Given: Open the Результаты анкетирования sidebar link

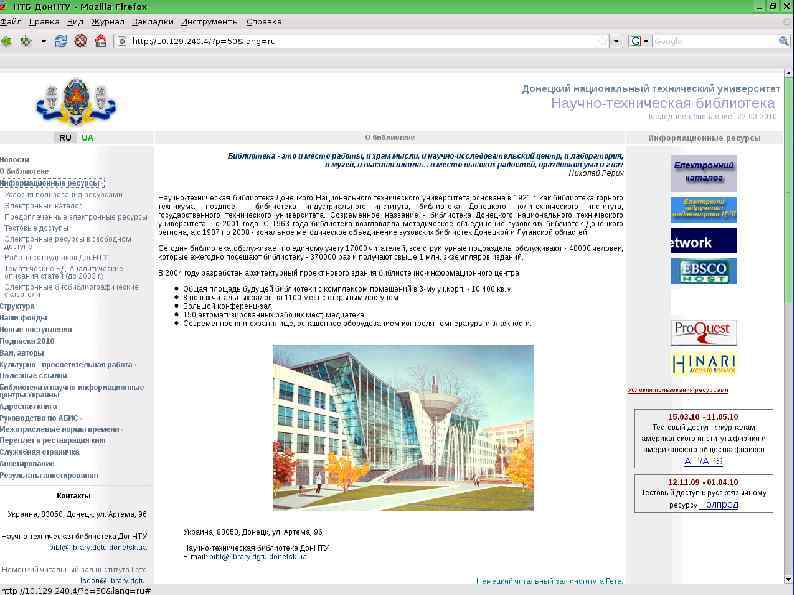Looking at the screenshot, I should tap(49, 475).
